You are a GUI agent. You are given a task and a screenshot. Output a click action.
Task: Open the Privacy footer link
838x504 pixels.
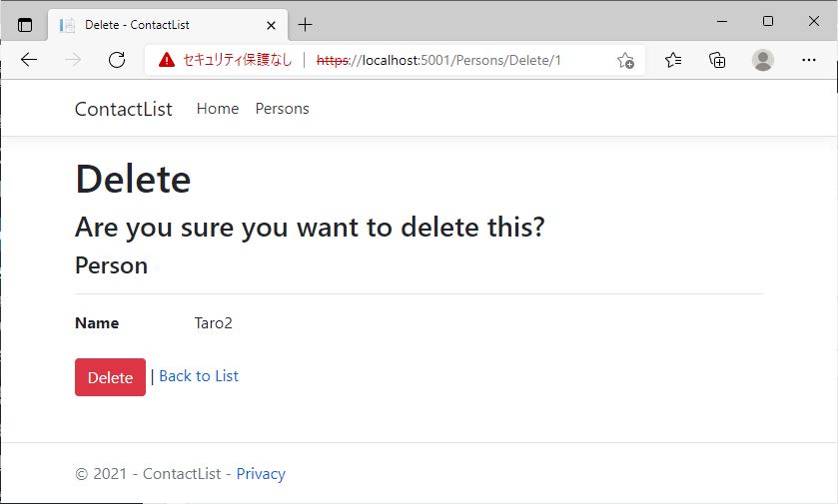[x=261, y=474]
